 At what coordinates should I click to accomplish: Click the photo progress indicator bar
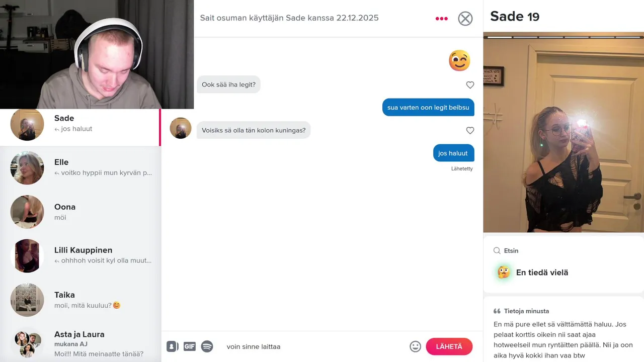point(563,37)
